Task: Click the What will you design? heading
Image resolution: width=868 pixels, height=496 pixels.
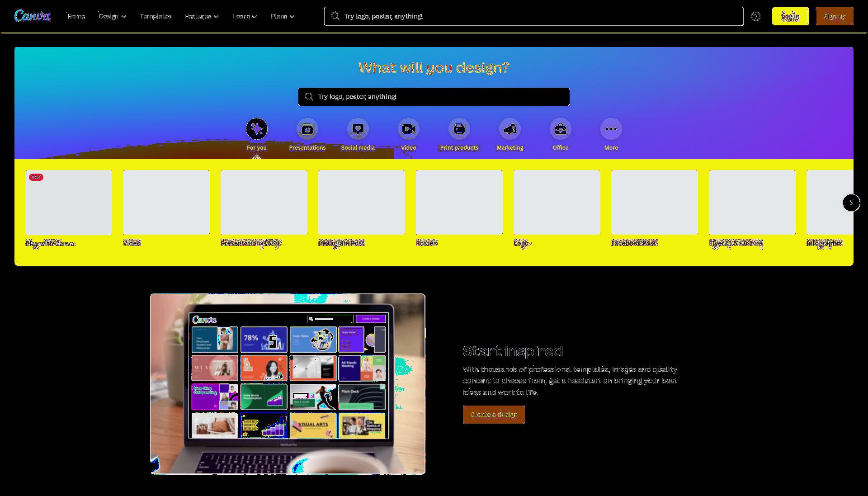Action: 434,68
